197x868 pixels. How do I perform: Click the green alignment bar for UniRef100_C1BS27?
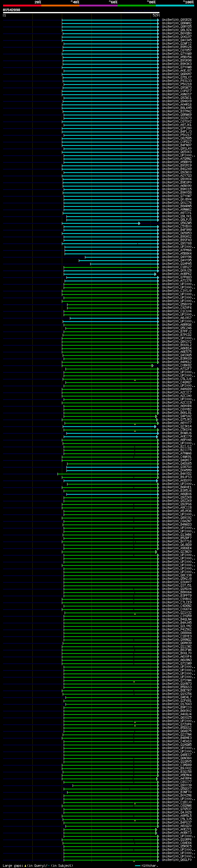coord(111,267)
